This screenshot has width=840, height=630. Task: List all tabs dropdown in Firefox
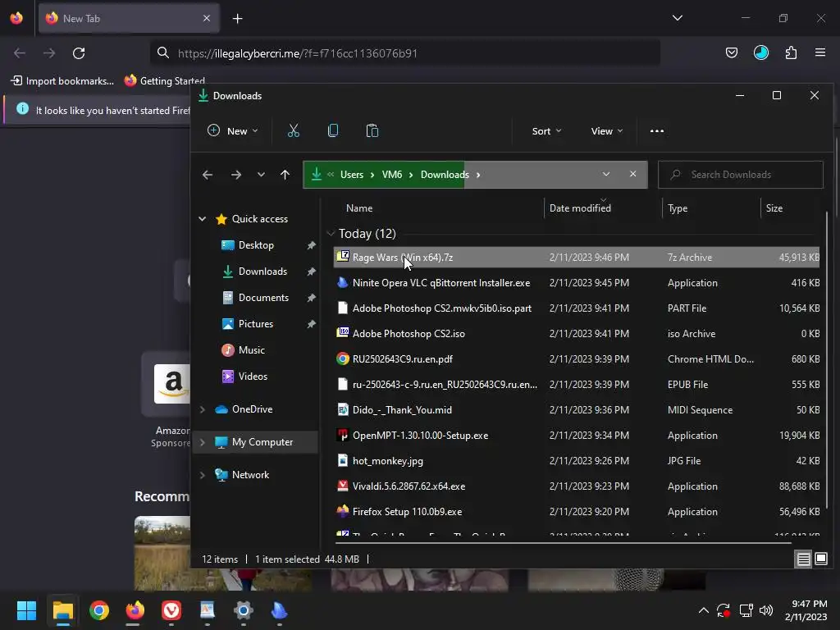677,18
